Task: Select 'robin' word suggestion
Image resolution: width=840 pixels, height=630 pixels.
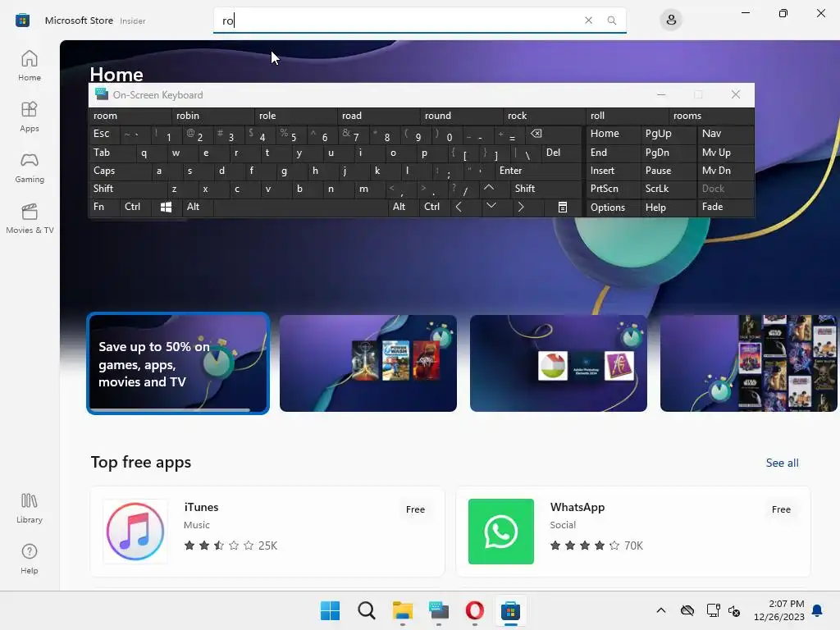Action: pos(212,116)
